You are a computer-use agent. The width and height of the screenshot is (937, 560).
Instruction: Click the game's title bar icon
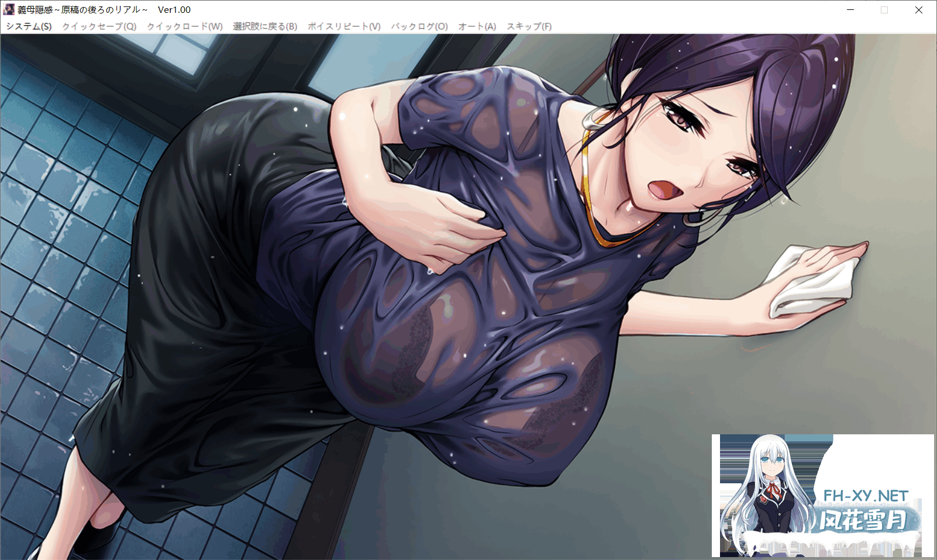coord(9,9)
